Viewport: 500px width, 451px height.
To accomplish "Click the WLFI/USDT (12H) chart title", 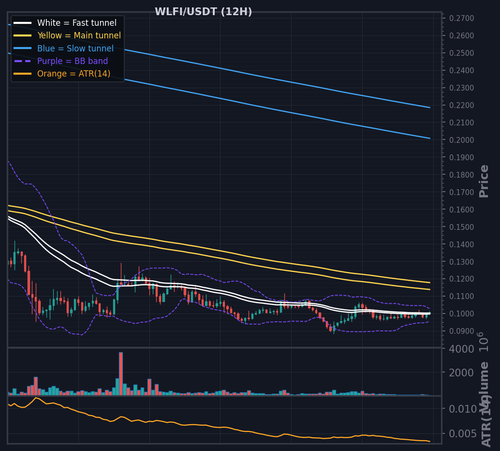I will [x=203, y=12].
